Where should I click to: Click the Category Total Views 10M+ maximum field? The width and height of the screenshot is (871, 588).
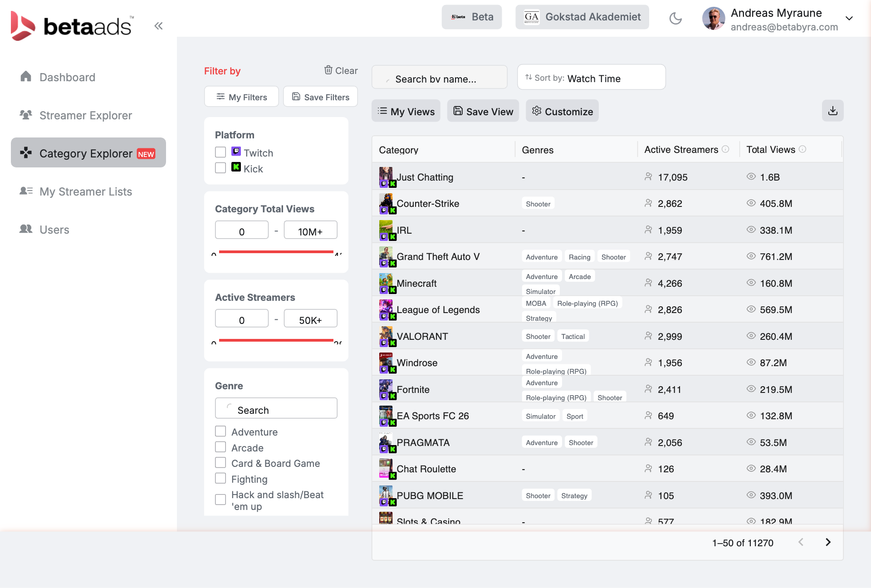[310, 230]
